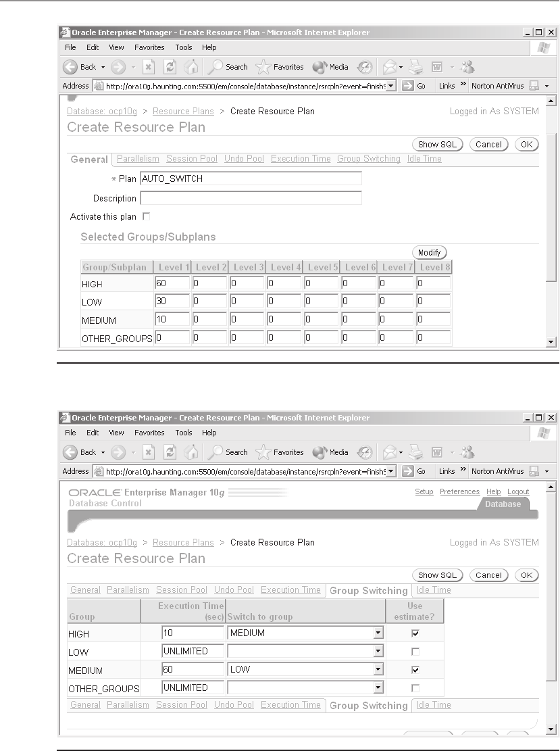Open the Setup link
The image size is (560, 751).
[424, 491]
